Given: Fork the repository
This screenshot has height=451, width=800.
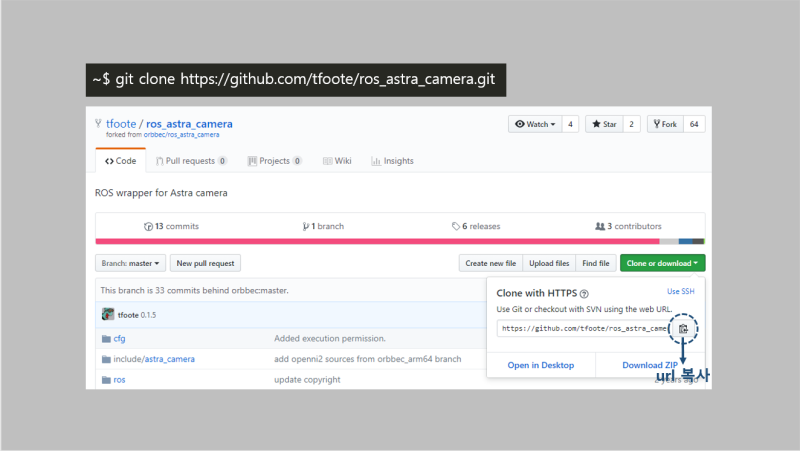Looking at the screenshot, I should [x=666, y=124].
